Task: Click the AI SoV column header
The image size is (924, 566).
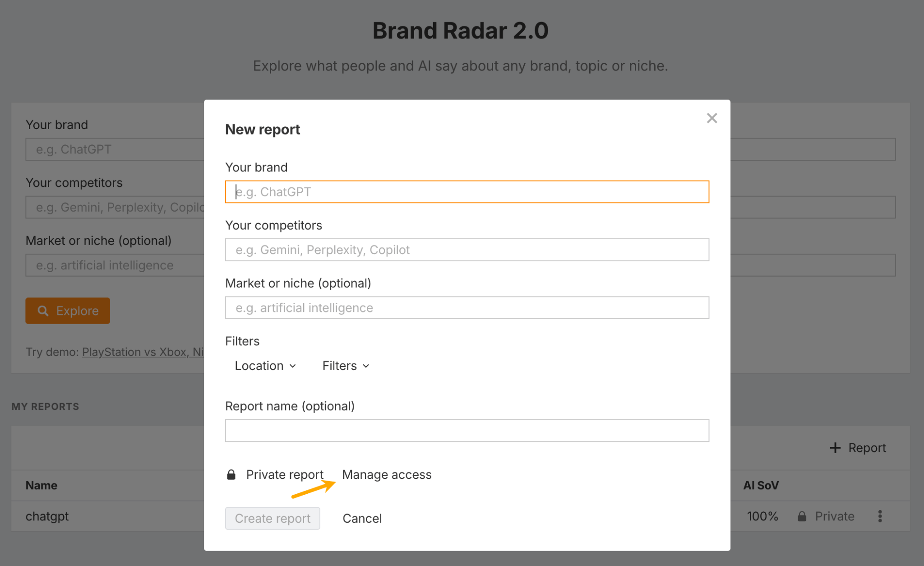Action: tap(761, 485)
